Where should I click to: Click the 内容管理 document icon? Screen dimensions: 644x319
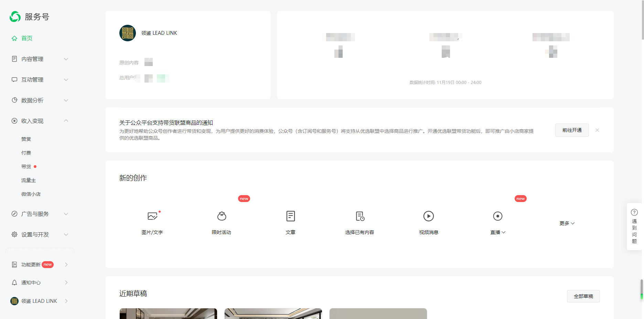[14, 59]
